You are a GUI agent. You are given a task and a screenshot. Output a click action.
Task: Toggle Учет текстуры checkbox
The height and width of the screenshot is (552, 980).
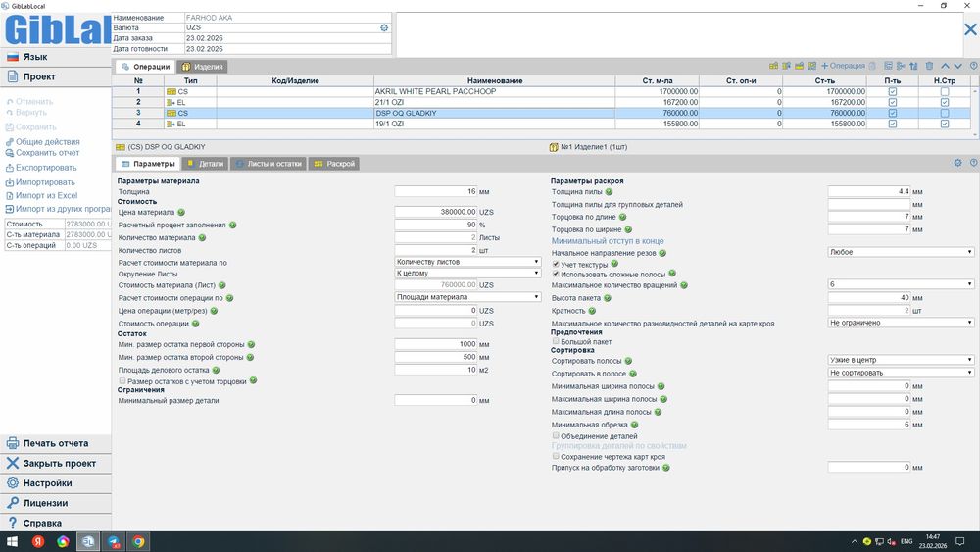point(556,265)
